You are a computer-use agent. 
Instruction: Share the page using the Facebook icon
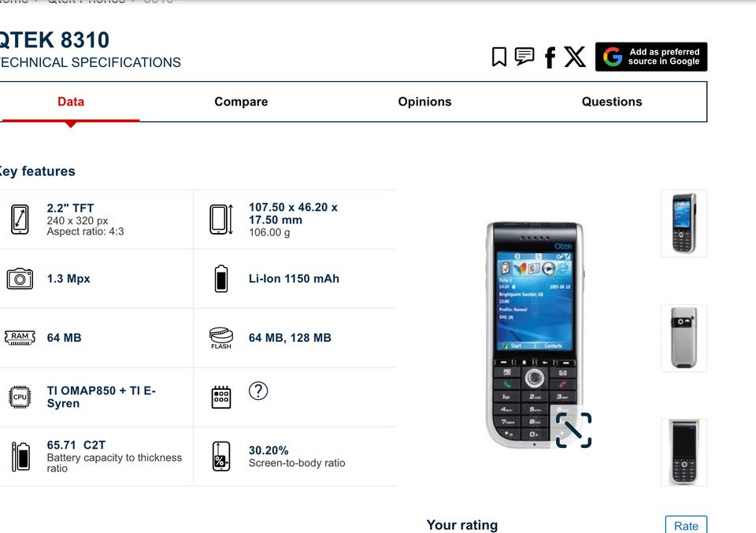(550, 57)
